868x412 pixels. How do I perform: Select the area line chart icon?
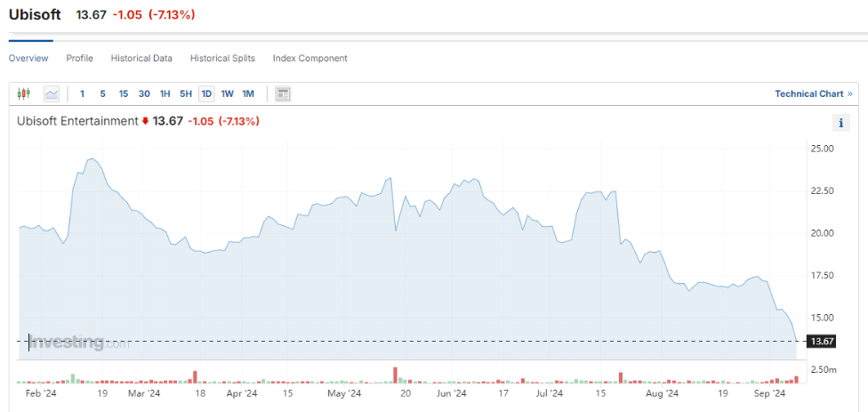52,93
